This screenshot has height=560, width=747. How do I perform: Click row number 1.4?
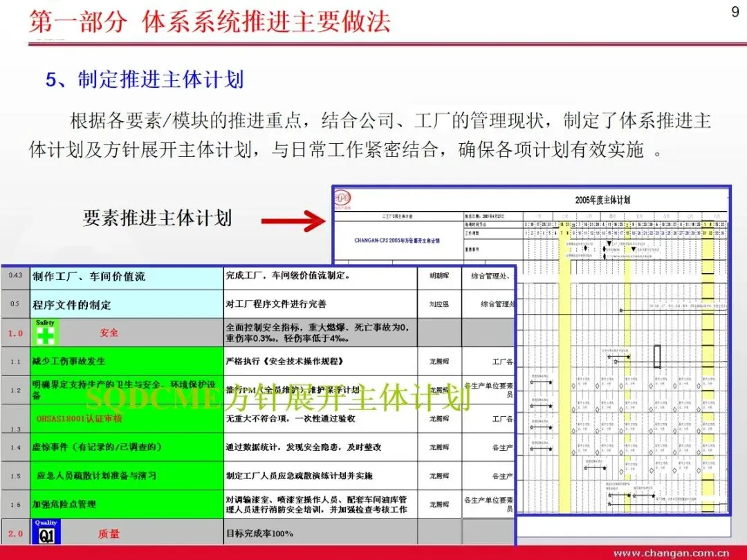tap(15, 447)
